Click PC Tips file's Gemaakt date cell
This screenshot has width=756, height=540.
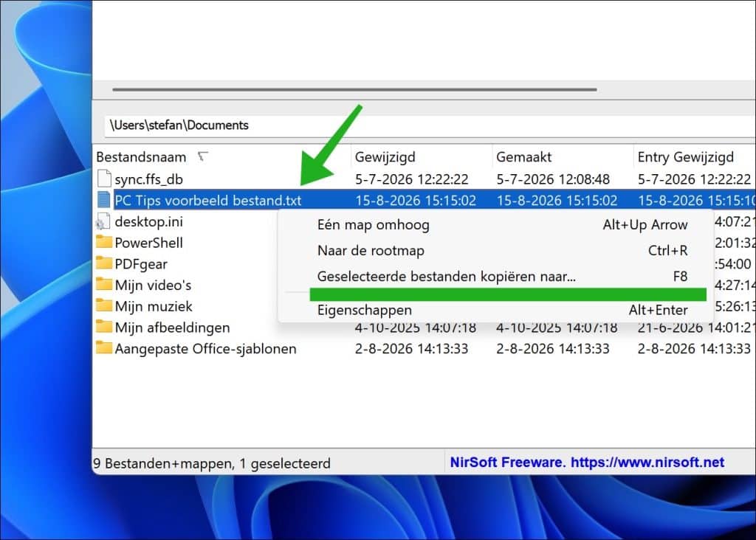click(557, 201)
